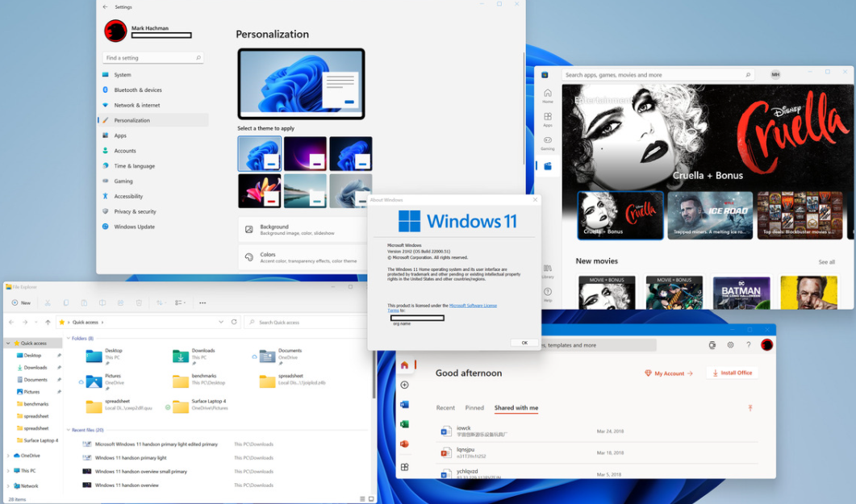
Task: Click the Share icon in File Explorer toolbar
Action: [120, 302]
